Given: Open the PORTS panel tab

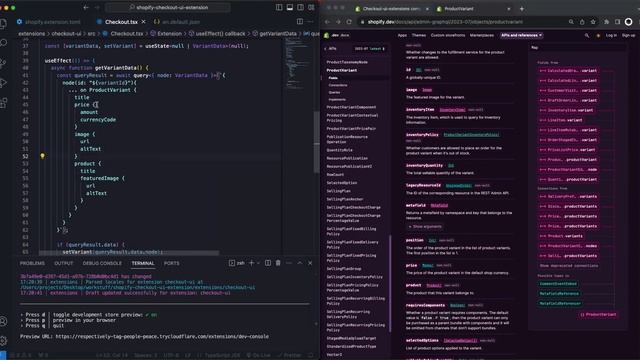Looking at the screenshot, I should (x=171, y=263).
